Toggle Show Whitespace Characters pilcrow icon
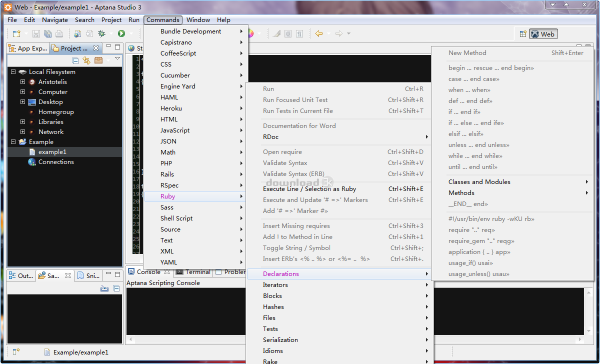 coord(299,33)
